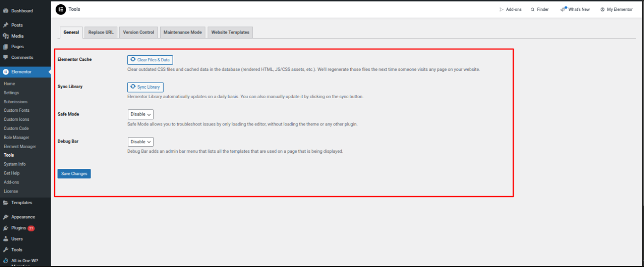Screen dimensions: 644x267
Task: Click the Media icon in sidebar
Action: click(x=6, y=36)
